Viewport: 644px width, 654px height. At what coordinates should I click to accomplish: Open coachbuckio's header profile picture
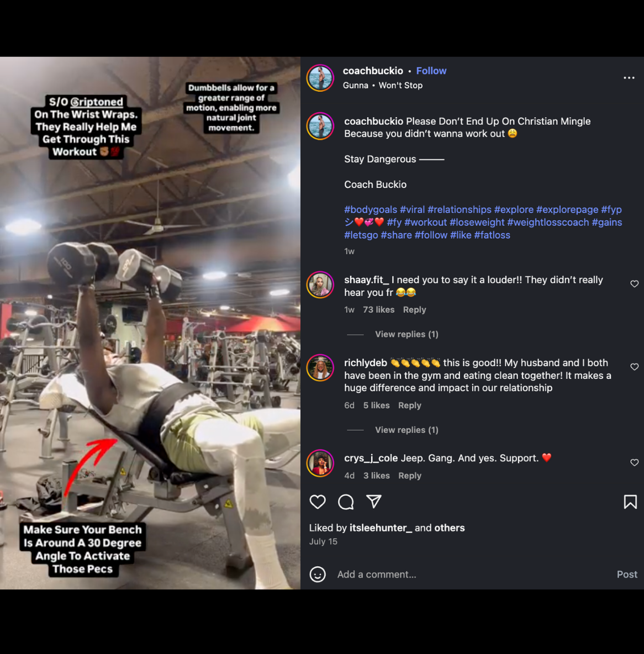click(320, 78)
